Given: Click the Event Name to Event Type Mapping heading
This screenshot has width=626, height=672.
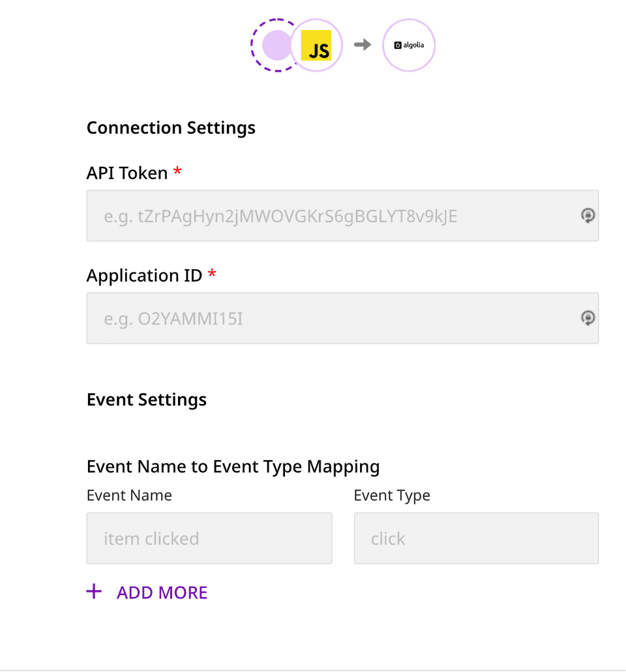Looking at the screenshot, I should 233,467.
